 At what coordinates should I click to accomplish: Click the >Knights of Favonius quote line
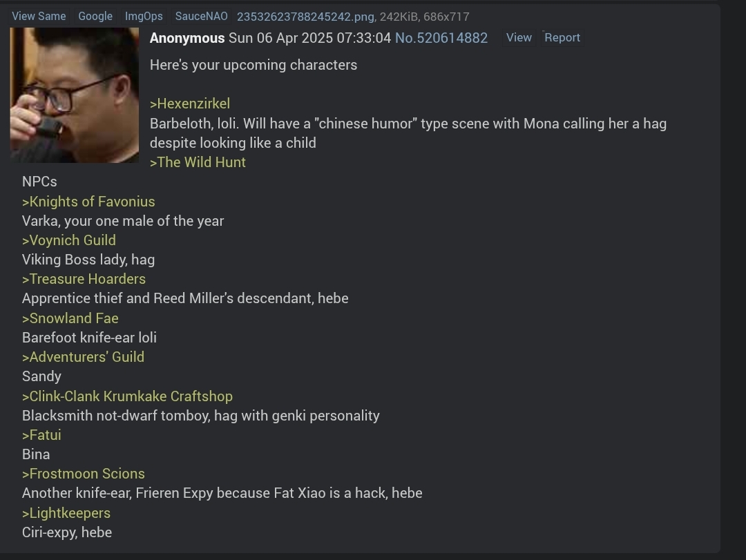click(88, 202)
